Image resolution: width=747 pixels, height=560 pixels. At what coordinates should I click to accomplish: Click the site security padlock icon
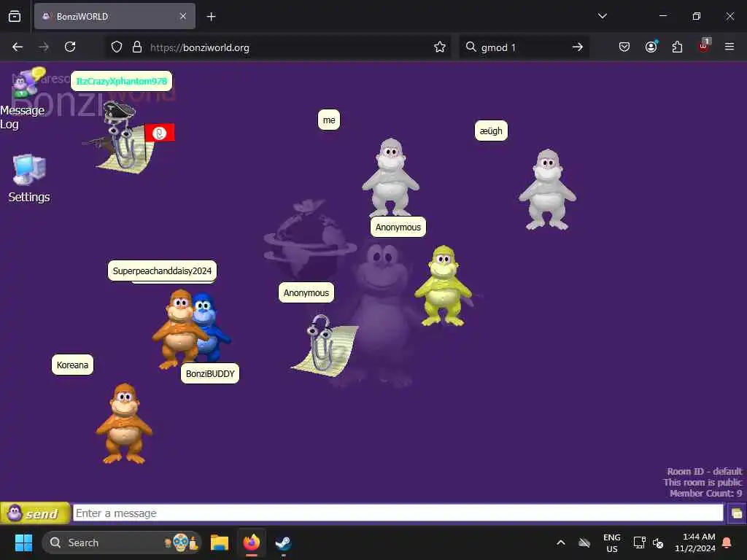pyautogui.click(x=137, y=47)
